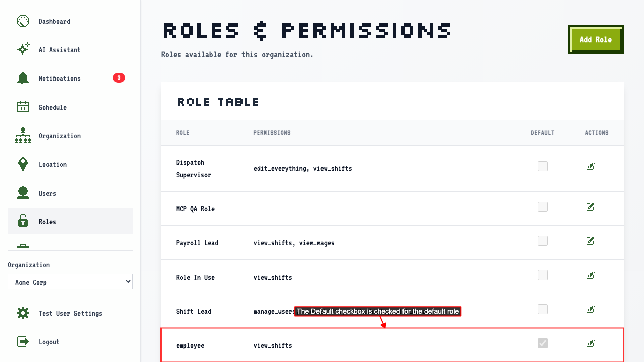Click the Dashboard gauge icon
Image resolution: width=644 pixels, height=362 pixels.
(23, 21)
